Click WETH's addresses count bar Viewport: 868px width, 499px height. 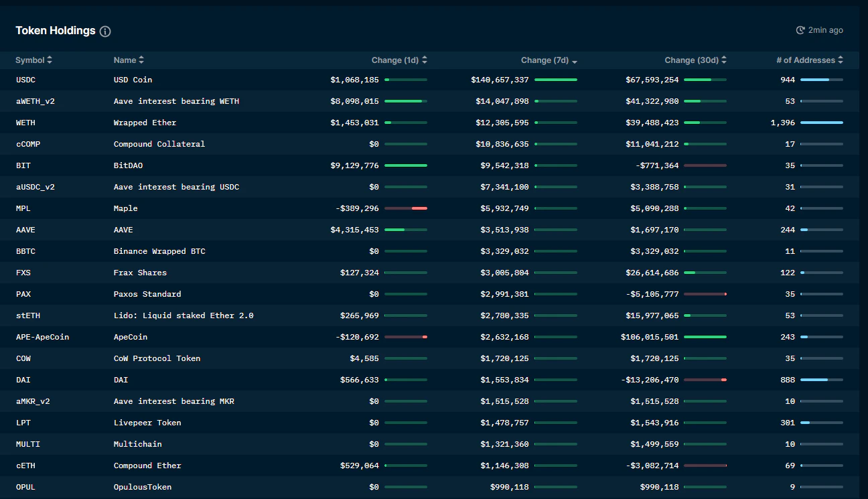822,123
